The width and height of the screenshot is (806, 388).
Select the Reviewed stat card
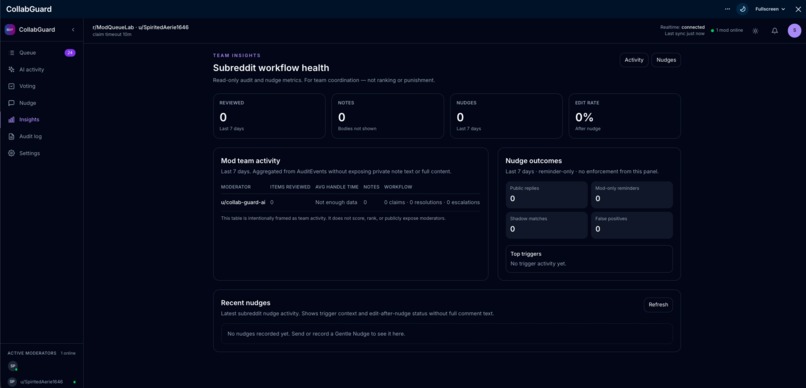[x=269, y=116]
